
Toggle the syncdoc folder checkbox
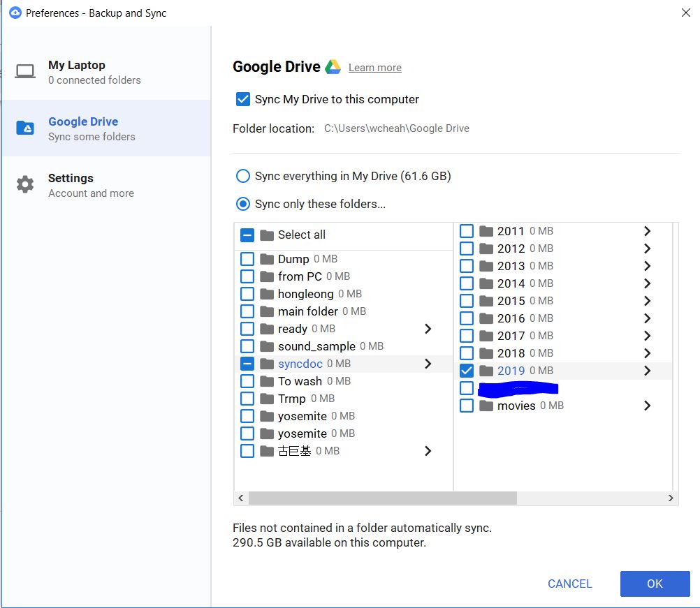click(247, 364)
